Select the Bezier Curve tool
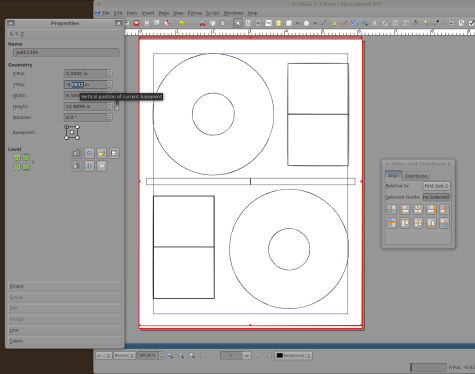 (x=334, y=23)
